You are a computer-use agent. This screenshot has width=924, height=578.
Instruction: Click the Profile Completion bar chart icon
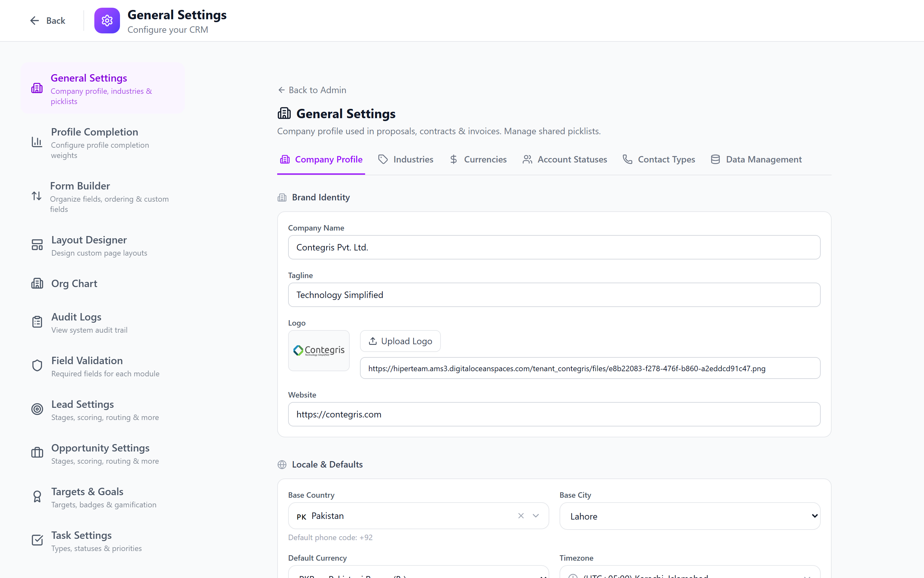pyautogui.click(x=37, y=142)
